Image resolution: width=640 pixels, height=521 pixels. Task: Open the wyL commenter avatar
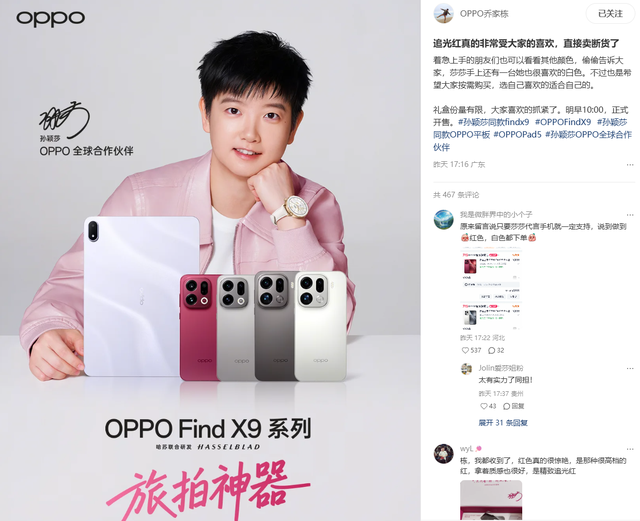(x=443, y=454)
